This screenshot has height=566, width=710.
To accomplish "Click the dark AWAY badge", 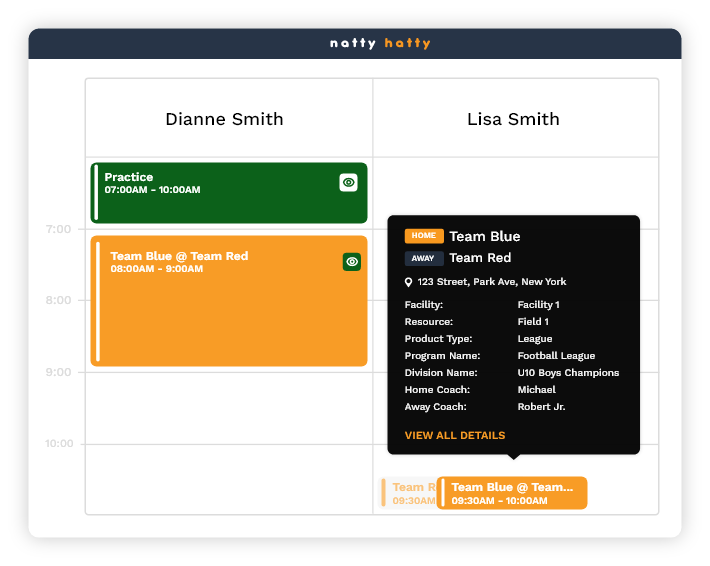I will click(424, 258).
